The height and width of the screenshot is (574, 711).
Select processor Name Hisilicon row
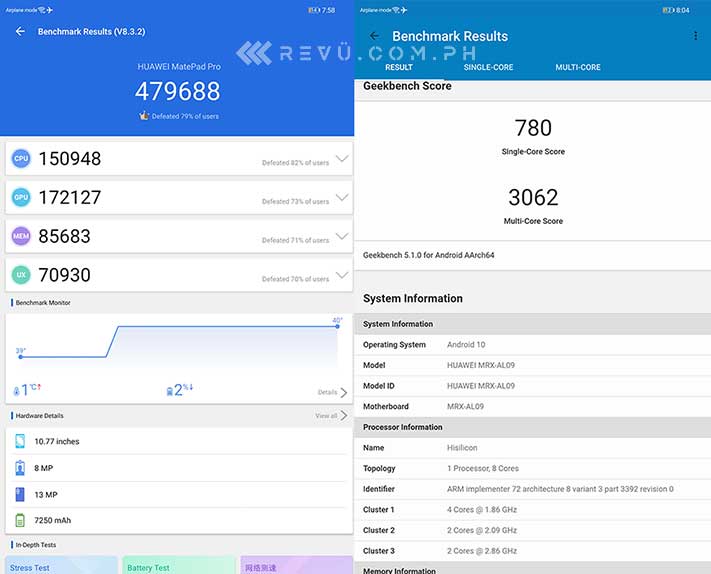click(x=532, y=448)
